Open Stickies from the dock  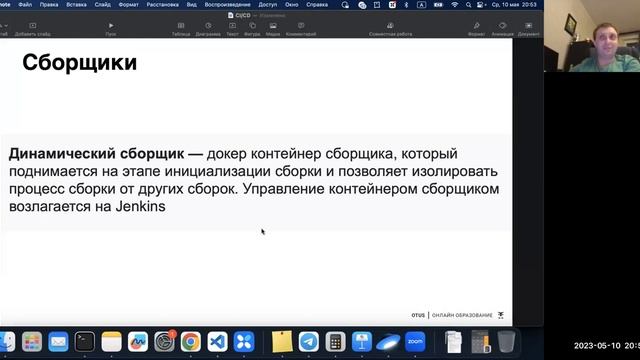282,341
